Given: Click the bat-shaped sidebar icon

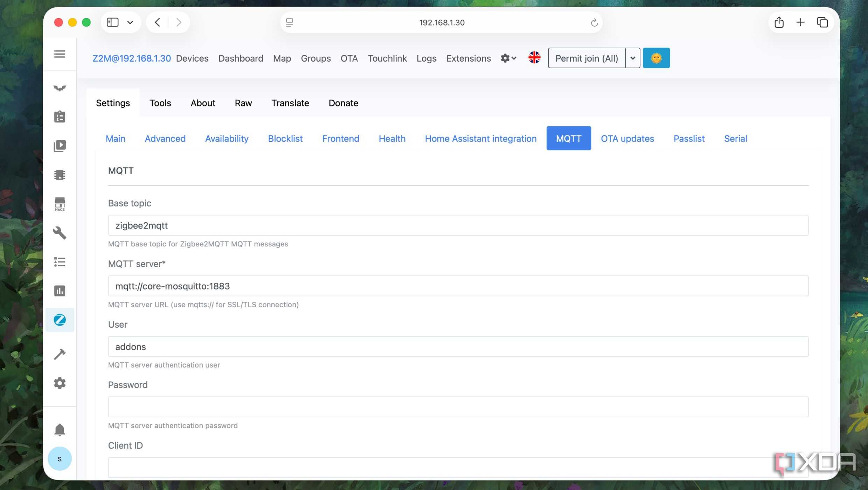Looking at the screenshot, I should click(x=60, y=88).
